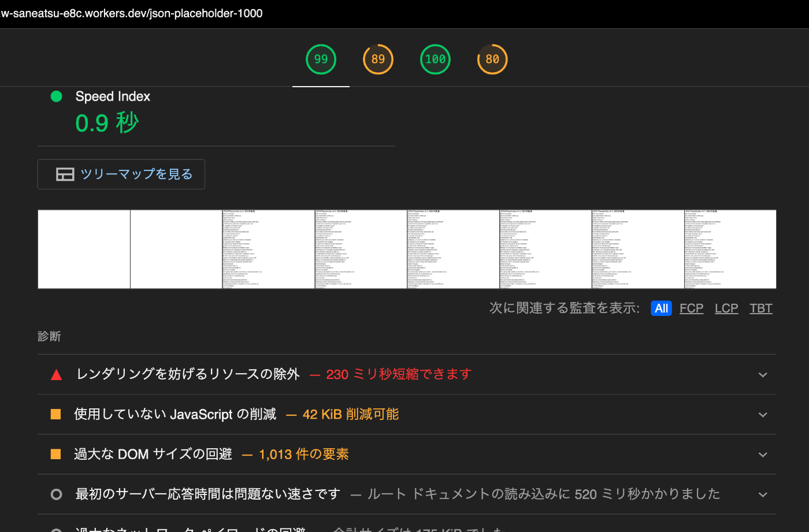Click the green dot beside Speed Index

(x=56, y=96)
